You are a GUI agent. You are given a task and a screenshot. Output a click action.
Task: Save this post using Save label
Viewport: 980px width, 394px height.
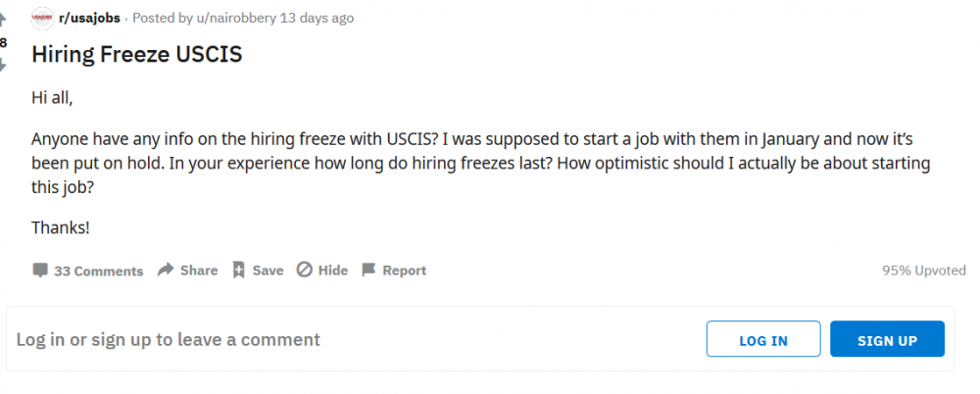pos(269,271)
